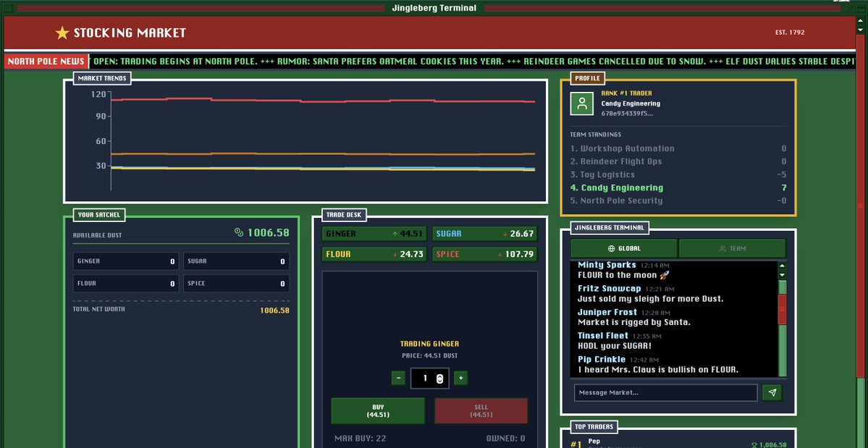Viewport: 868px width, 448px height.
Task: Select FLOUR in the Trade Desk
Action: [374, 255]
